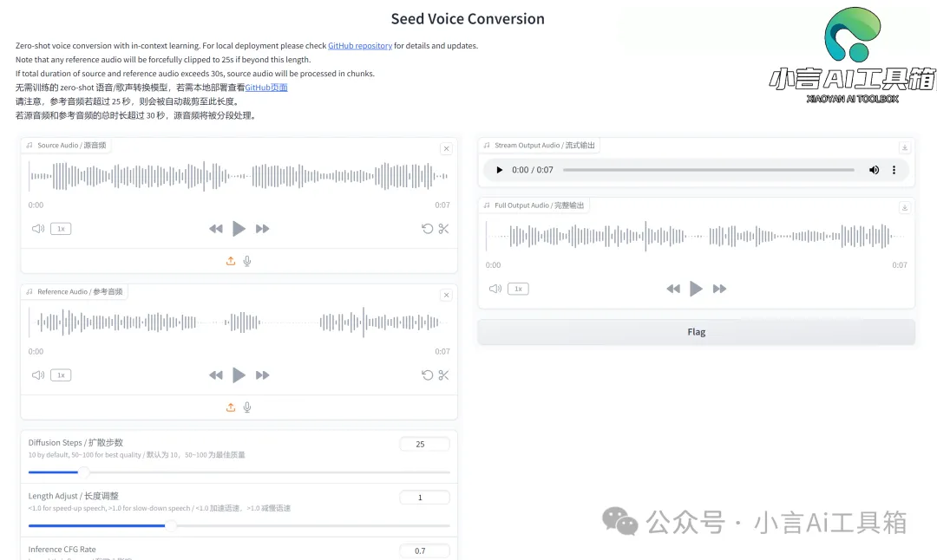Fast-forward the Source Audio
The image size is (937, 560).
pos(262,229)
